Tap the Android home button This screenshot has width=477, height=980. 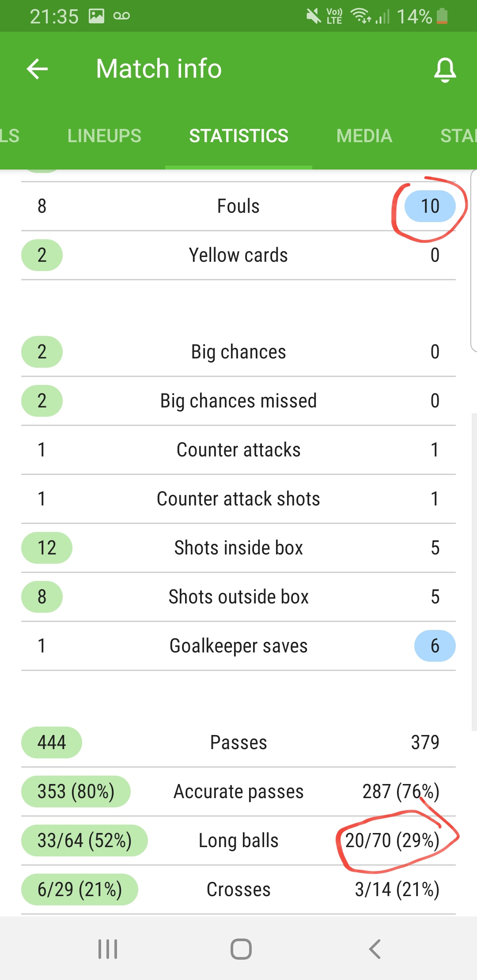pyautogui.click(x=241, y=949)
